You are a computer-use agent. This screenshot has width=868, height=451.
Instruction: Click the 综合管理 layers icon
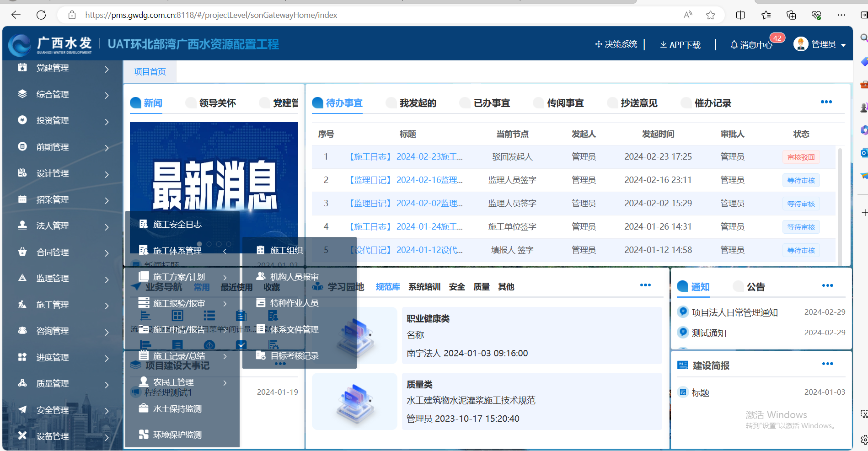point(22,94)
